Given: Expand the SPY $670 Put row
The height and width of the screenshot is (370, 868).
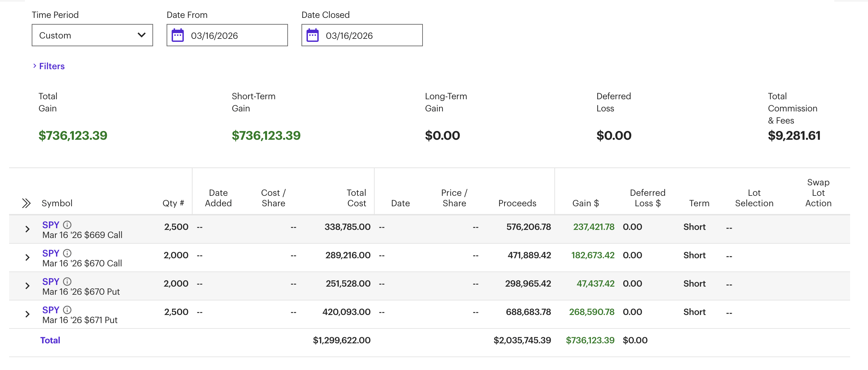Looking at the screenshot, I should pyautogui.click(x=28, y=286).
